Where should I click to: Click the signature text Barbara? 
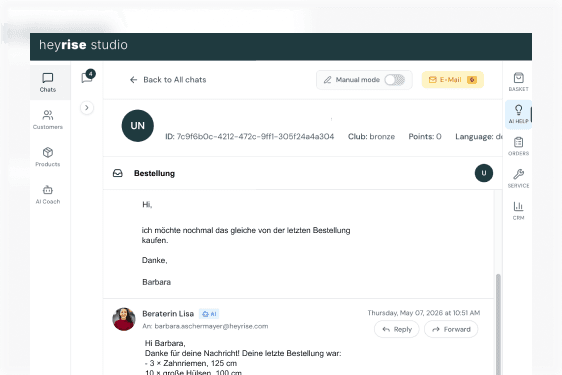tap(157, 282)
